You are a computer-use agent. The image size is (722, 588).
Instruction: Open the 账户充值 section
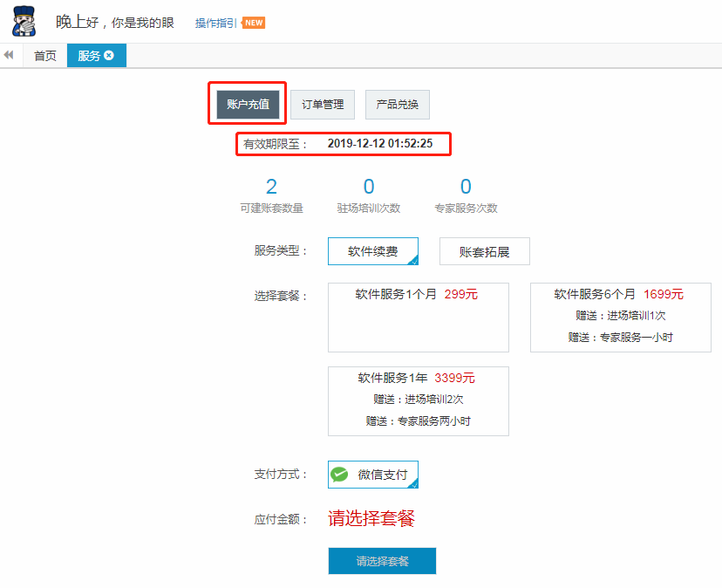tap(248, 105)
